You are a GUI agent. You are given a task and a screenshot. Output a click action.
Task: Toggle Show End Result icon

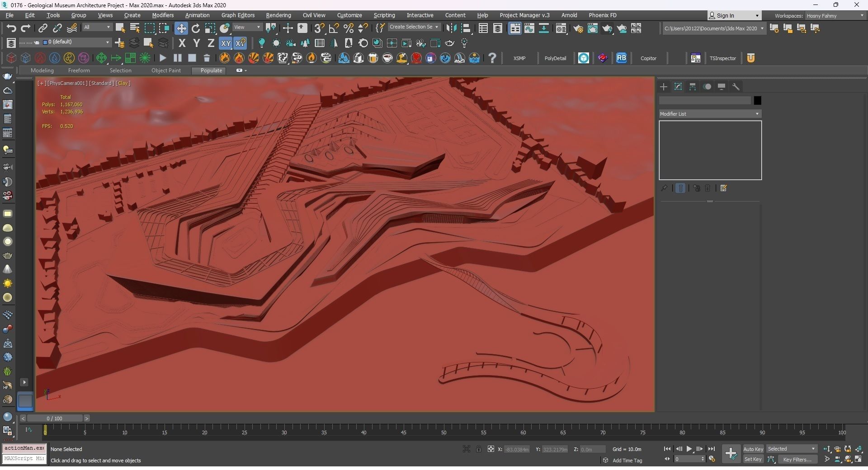tap(680, 188)
